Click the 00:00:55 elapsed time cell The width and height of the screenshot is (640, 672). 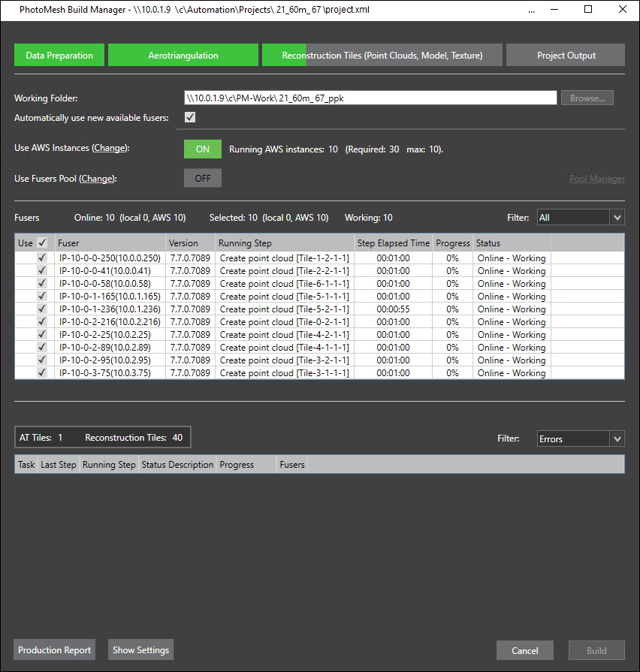click(x=393, y=309)
